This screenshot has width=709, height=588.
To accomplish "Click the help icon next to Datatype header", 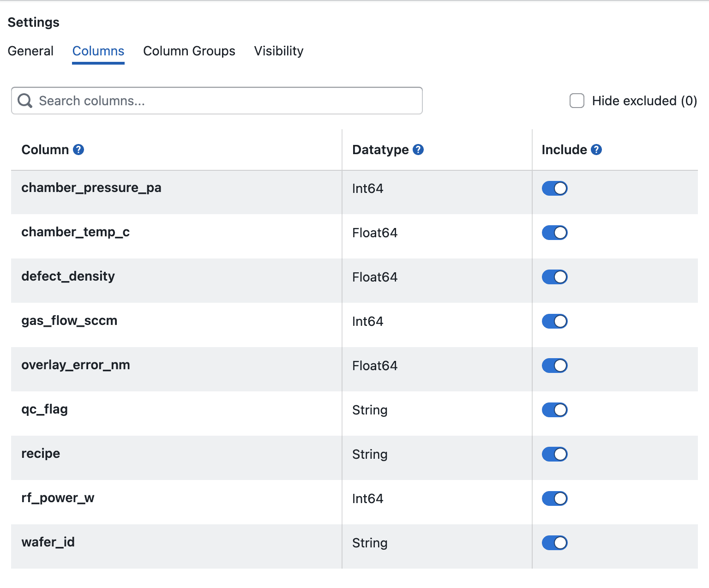I will tap(418, 150).
